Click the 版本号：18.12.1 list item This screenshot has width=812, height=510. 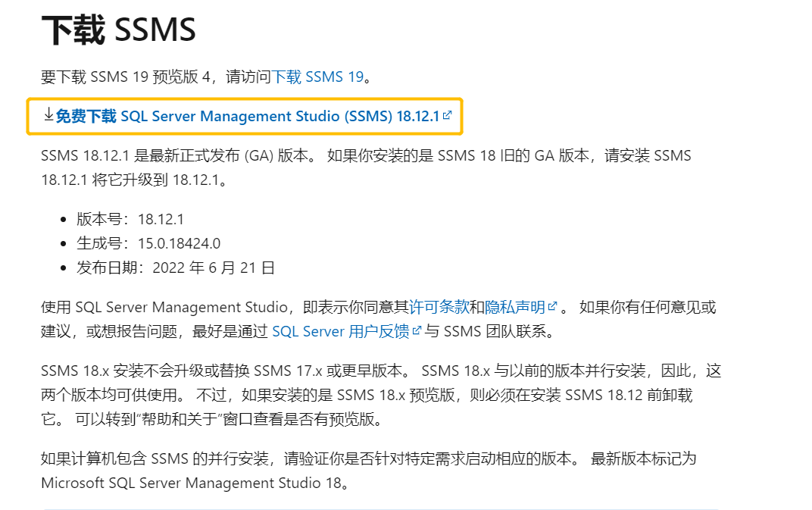[x=130, y=219]
